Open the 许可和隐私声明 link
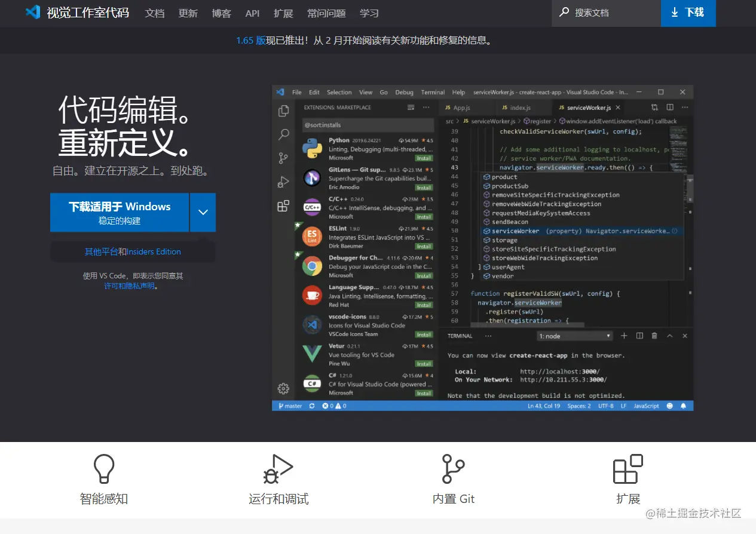Screen dimensions: 756x534 tap(129, 286)
